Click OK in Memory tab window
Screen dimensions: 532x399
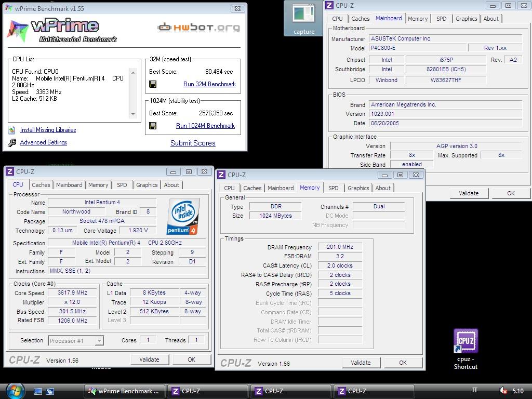point(403,363)
